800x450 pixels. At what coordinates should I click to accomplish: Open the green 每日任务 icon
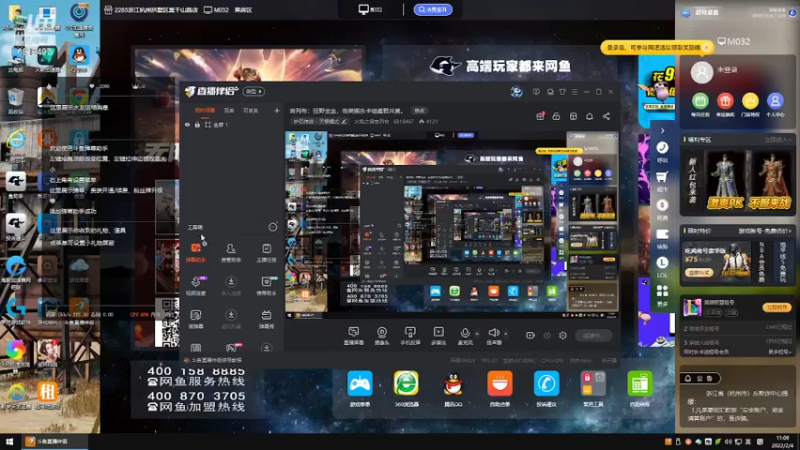pyautogui.click(x=700, y=101)
